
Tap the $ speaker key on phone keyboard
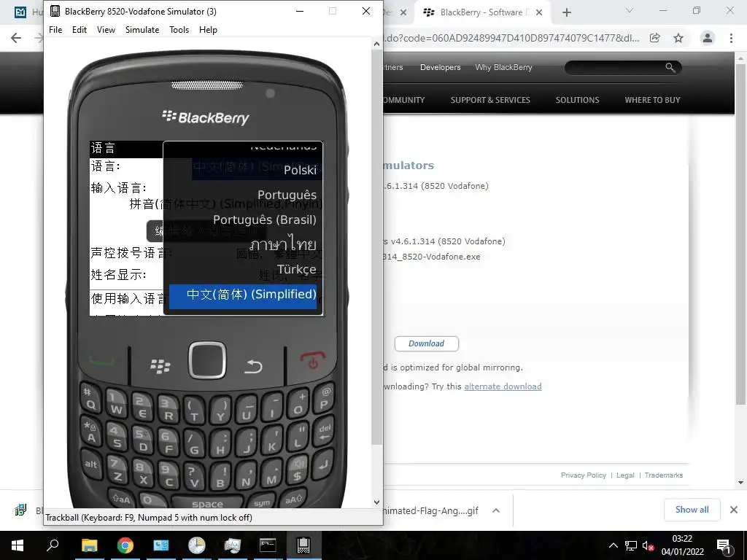tap(298, 469)
